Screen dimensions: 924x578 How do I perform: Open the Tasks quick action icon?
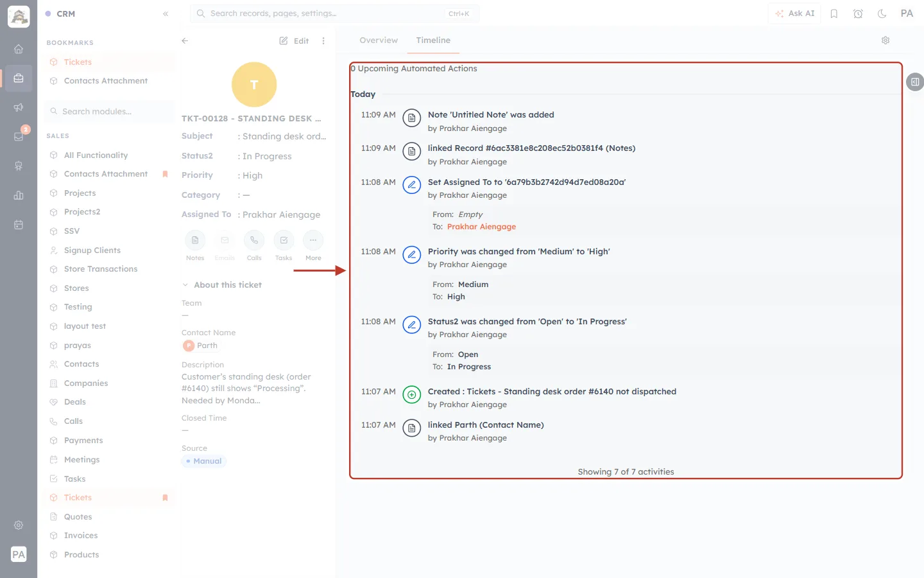point(284,240)
